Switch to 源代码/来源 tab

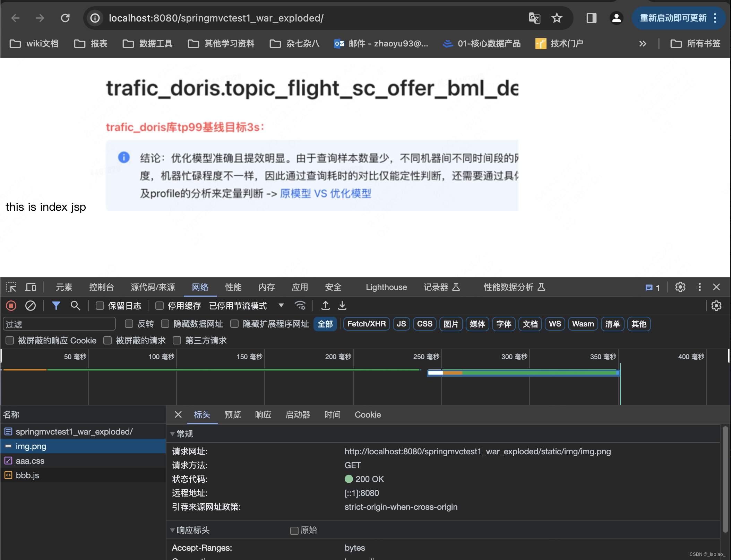pos(153,287)
